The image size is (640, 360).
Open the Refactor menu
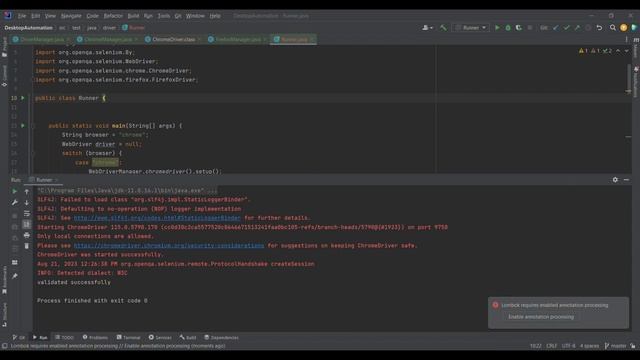click(113, 16)
